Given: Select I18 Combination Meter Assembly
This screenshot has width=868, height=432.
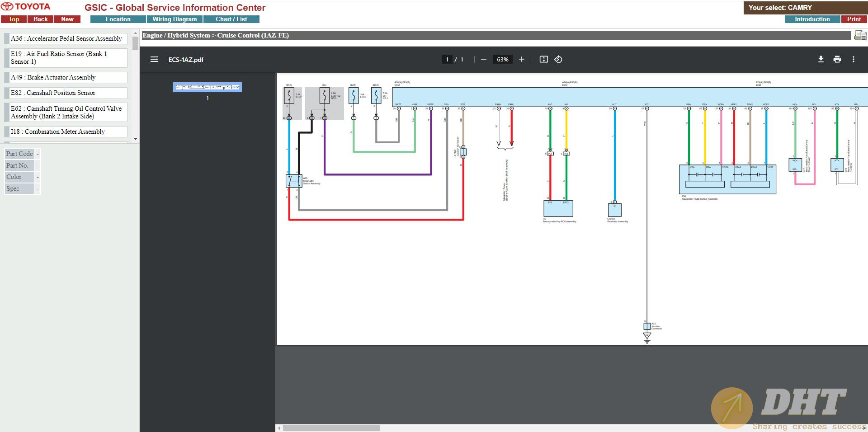Looking at the screenshot, I should 66,131.
